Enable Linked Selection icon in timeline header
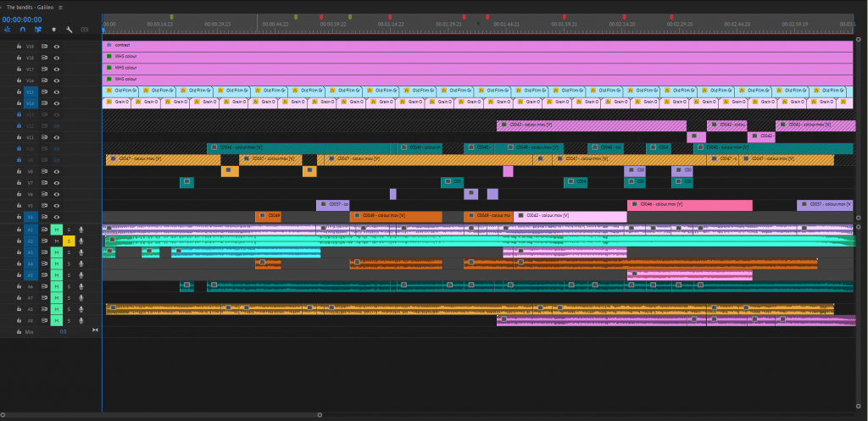 tap(38, 30)
